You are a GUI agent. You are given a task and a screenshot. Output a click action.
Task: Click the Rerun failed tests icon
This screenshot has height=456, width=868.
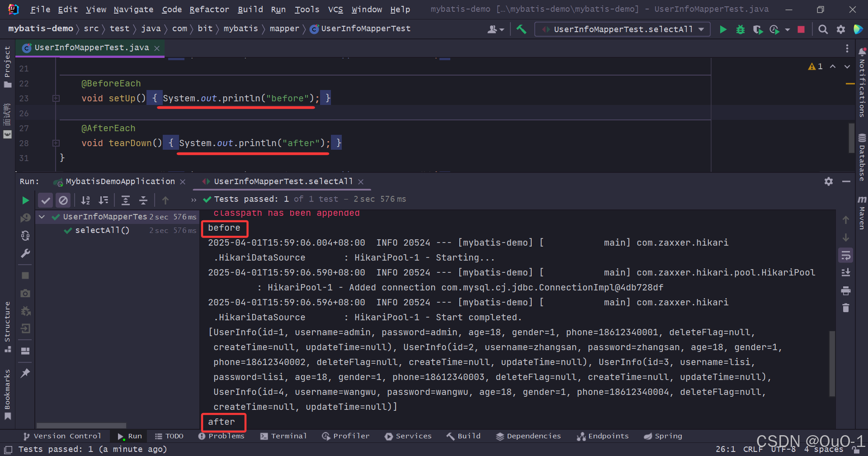coord(25,218)
